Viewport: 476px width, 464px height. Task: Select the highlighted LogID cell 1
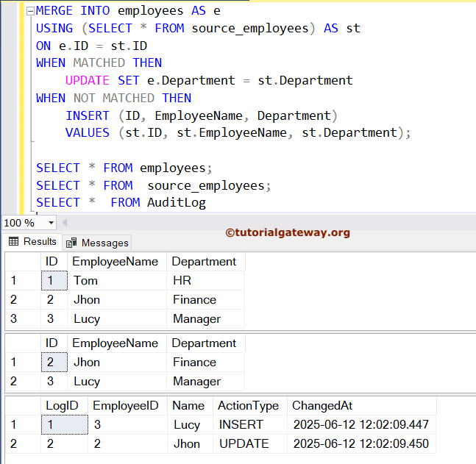(65, 424)
